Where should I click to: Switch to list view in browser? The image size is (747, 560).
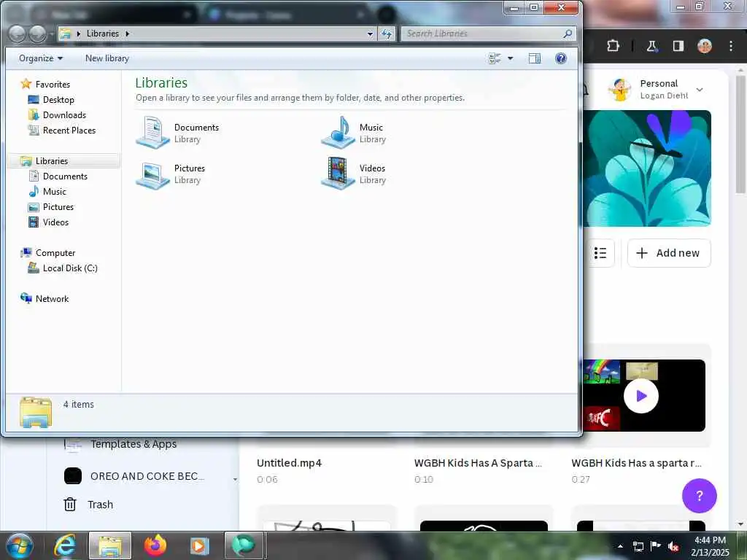click(600, 253)
